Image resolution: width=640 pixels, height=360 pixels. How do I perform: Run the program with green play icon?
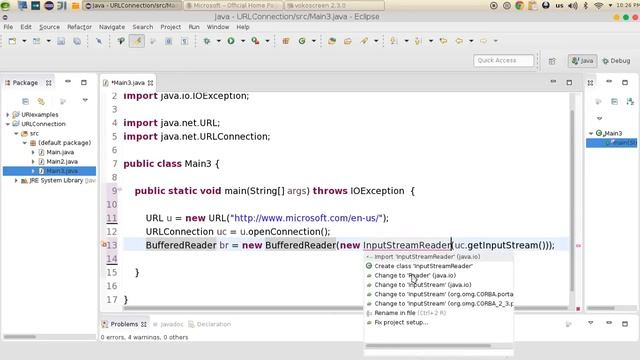pyautogui.click(x=231, y=41)
